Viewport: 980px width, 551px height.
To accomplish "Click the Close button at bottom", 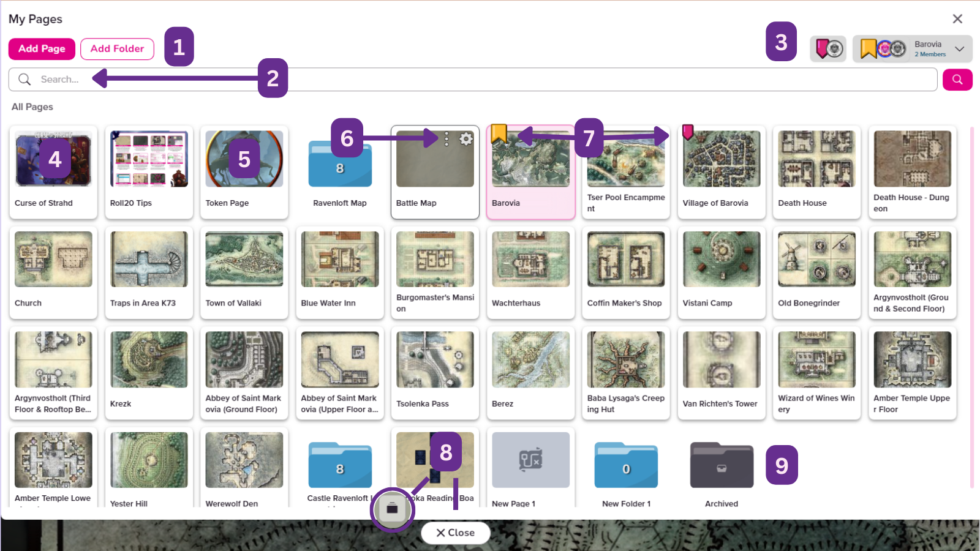I will click(x=455, y=533).
